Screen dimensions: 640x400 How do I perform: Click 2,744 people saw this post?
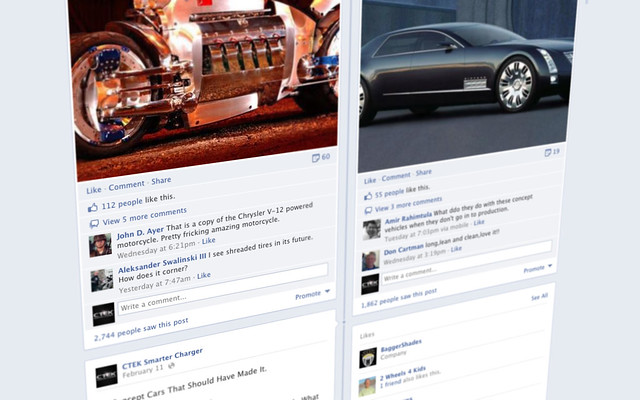tap(141, 329)
